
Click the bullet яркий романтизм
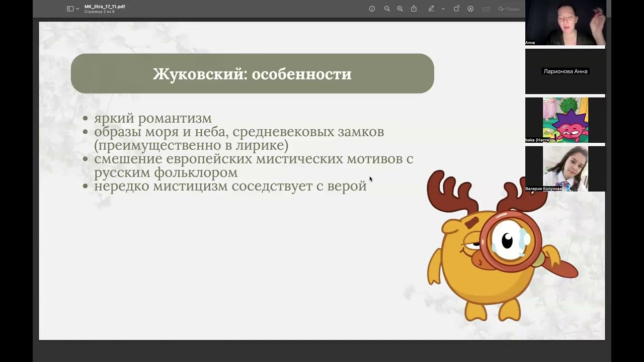pyautogui.click(x=152, y=119)
